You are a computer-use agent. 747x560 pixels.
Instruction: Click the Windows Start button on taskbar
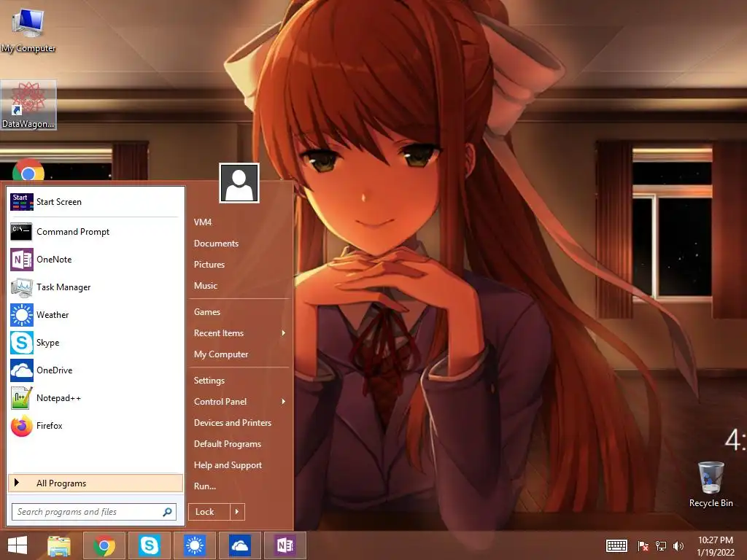point(18,545)
